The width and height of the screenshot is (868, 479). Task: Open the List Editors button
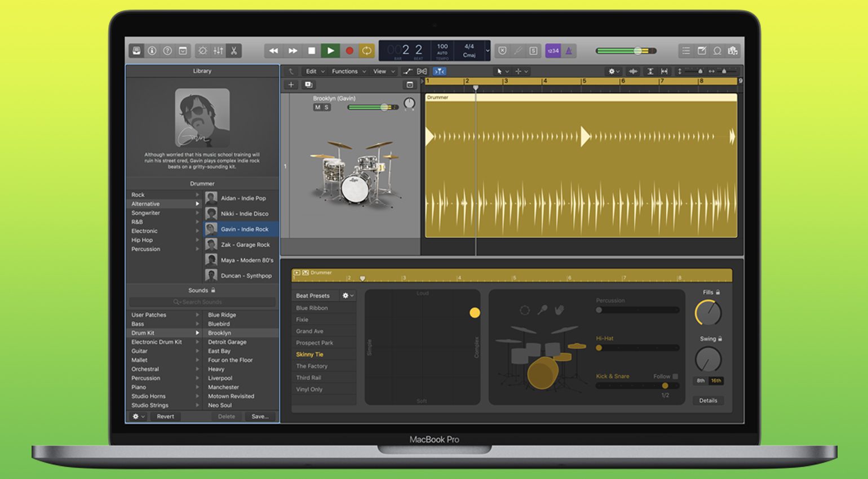coord(686,51)
